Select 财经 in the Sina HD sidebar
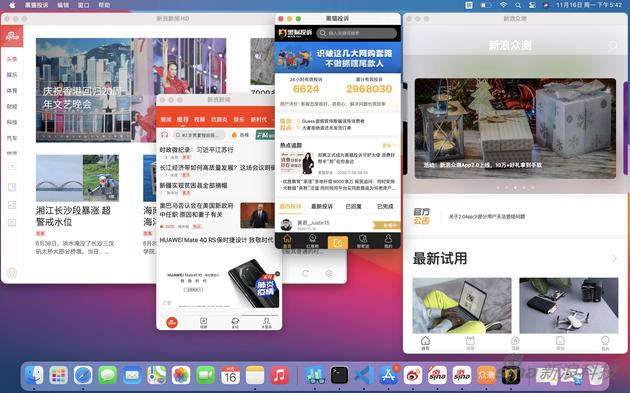630x393 pixels. pyautogui.click(x=12, y=106)
